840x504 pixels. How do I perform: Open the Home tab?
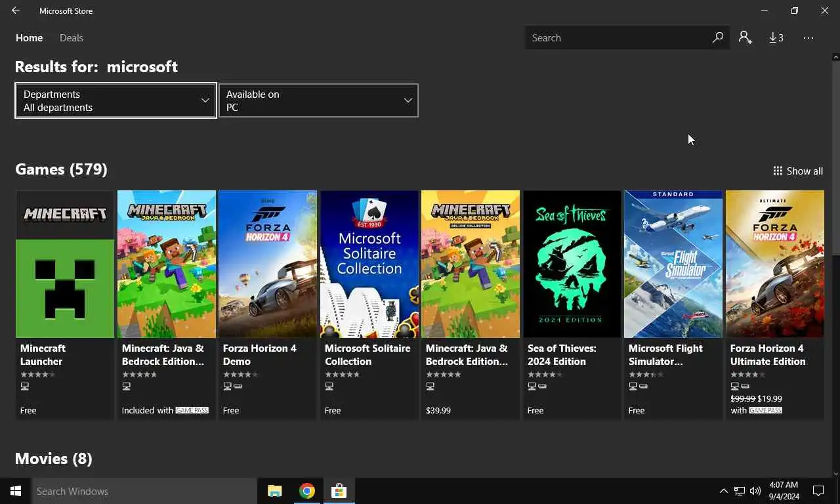click(30, 38)
